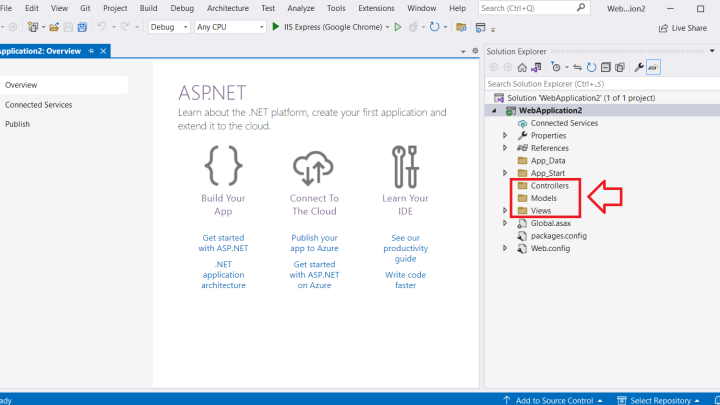Open 'Get started with ASP.NET' link
Screen dimensions: 720x405
(x=223, y=243)
